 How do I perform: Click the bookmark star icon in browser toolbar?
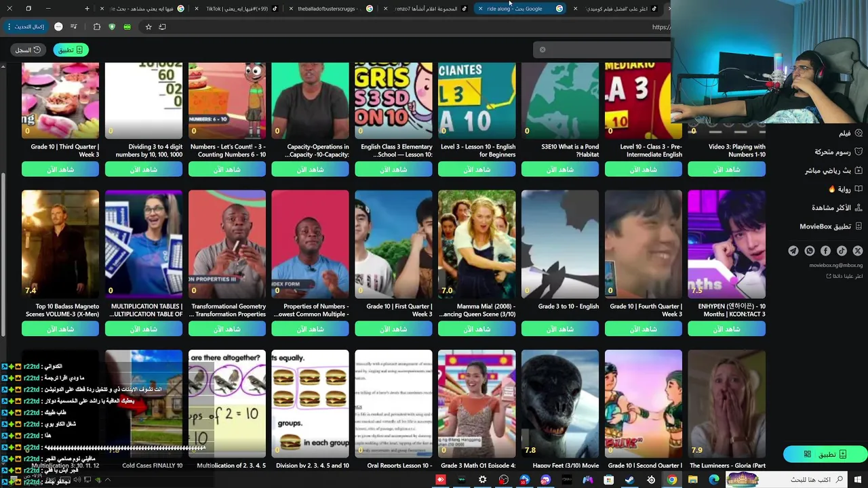pos(149,26)
